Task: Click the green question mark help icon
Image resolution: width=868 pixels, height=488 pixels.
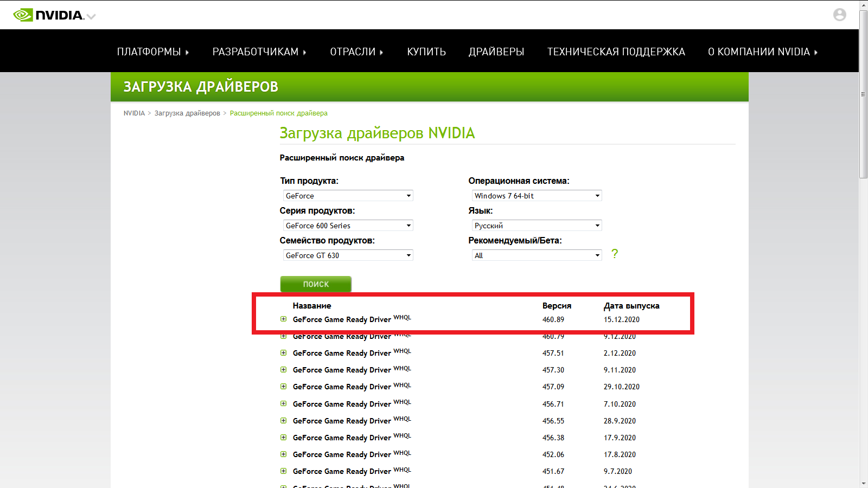Action: [x=615, y=253]
